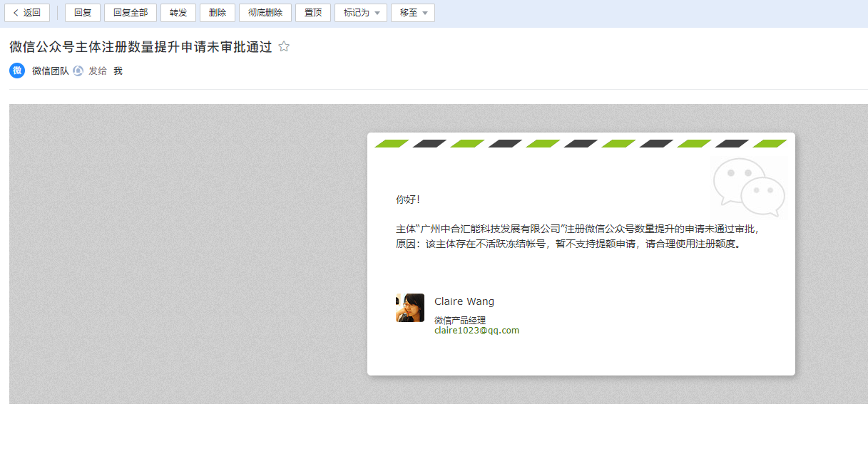Choose 回复全部 to reply to everyone
This screenshot has height=461, width=868.
pyautogui.click(x=131, y=13)
